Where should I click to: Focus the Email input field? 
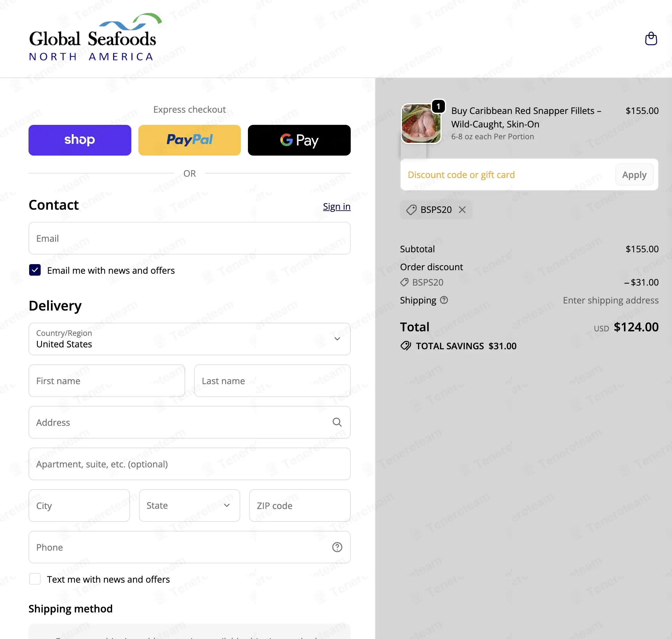[190, 238]
